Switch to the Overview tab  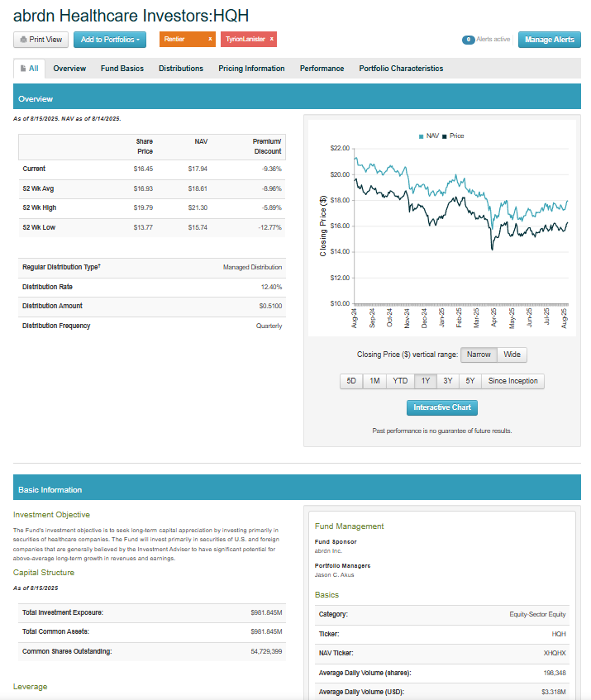pyautogui.click(x=69, y=69)
